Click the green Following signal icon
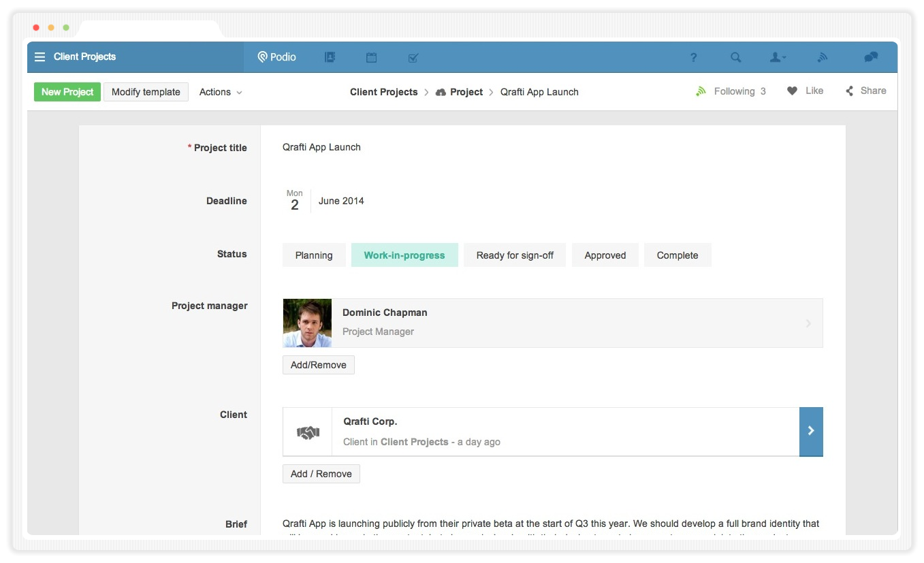Screen dimensions: 924x563 (x=701, y=91)
